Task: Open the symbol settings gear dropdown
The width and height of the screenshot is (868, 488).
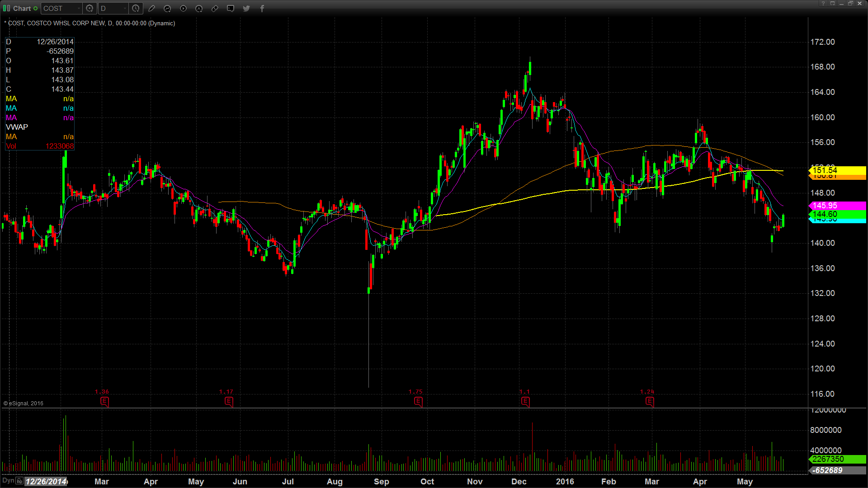Action: [x=90, y=9]
